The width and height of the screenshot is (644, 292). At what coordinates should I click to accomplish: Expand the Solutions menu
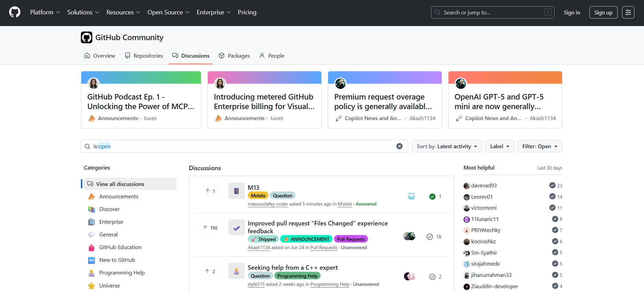point(83,12)
